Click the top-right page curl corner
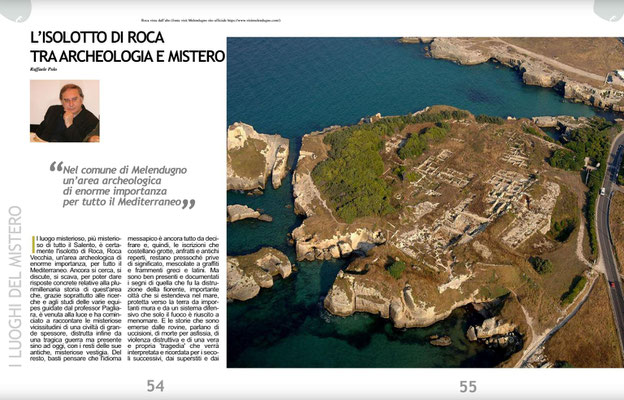The image size is (624, 400). tap(609, 10)
